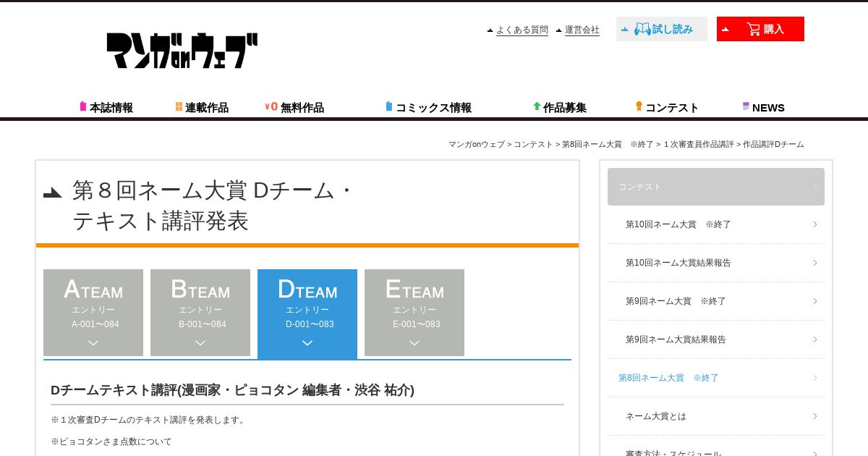
Task: Open sidebar item 第8回ネーム大賞 ※終了
Action: click(x=716, y=378)
